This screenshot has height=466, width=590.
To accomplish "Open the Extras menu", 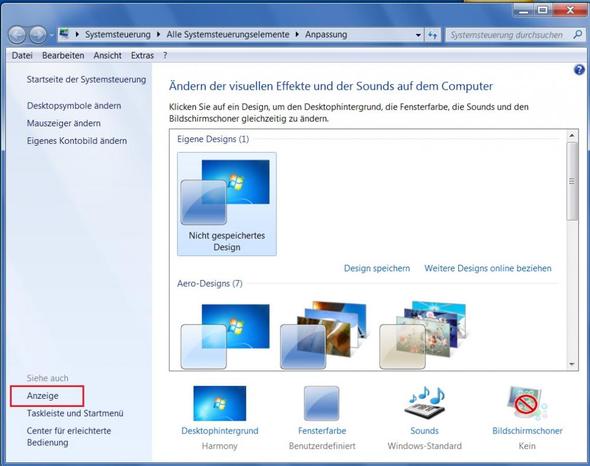I will pyautogui.click(x=142, y=55).
